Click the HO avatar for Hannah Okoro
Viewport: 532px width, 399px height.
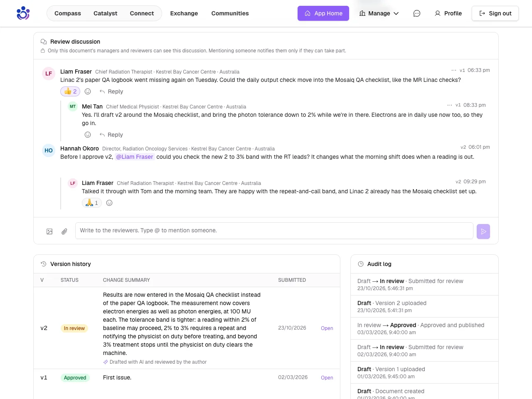pyautogui.click(x=49, y=150)
